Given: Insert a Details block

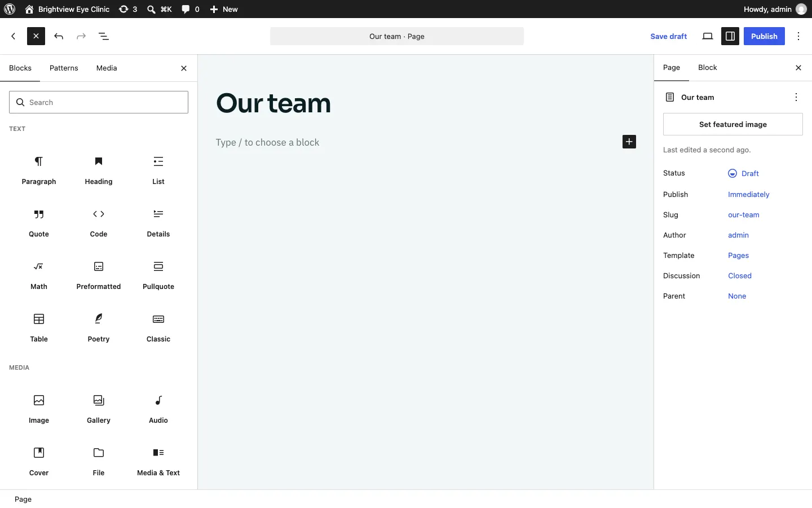Looking at the screenshot, I should [158, 224].
